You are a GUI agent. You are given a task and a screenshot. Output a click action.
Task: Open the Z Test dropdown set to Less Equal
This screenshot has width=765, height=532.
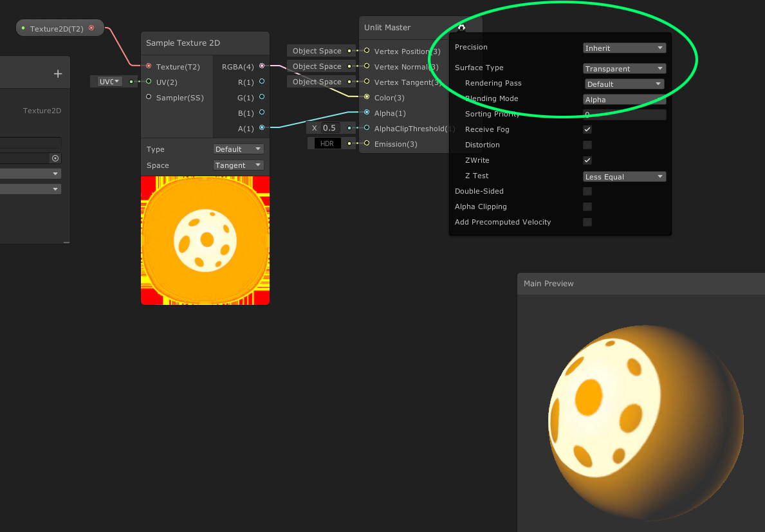click(x=625, y=176)
